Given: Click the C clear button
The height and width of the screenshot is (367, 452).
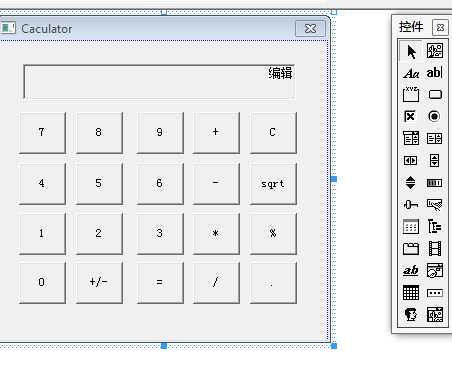Looking at the screenshot, I should point(273,133).
